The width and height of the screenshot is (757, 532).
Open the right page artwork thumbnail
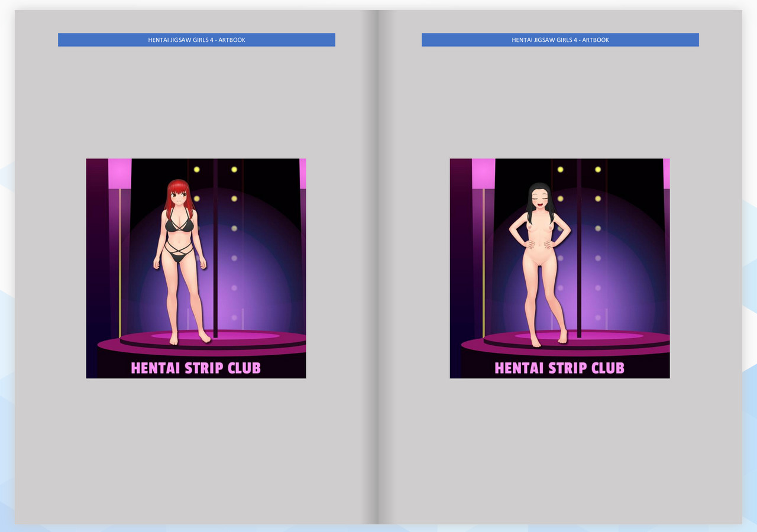click(x=559, y=268)
